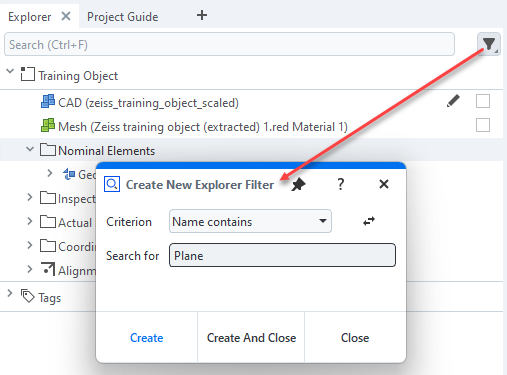
Task: Collapse the Nominal Elements folder
Action: click(30, 149)
